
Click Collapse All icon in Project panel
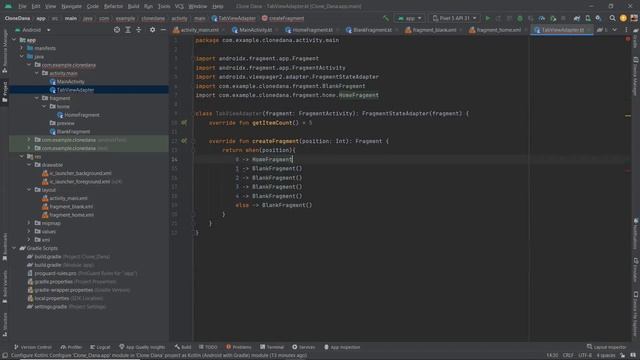(x=139, y=30)
